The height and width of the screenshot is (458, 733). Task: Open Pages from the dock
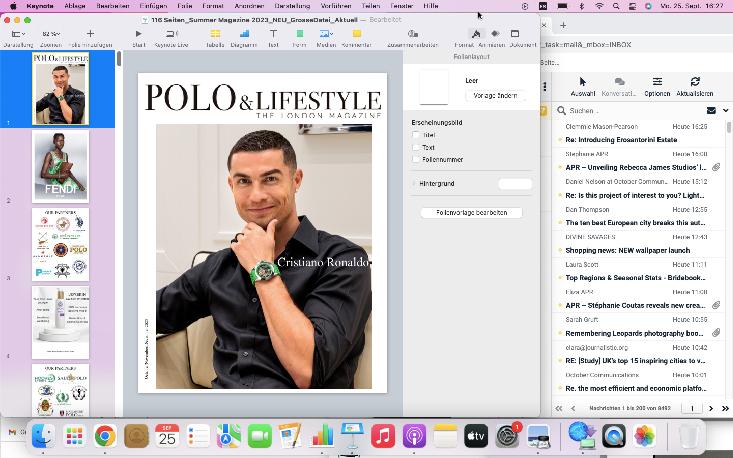290,436
